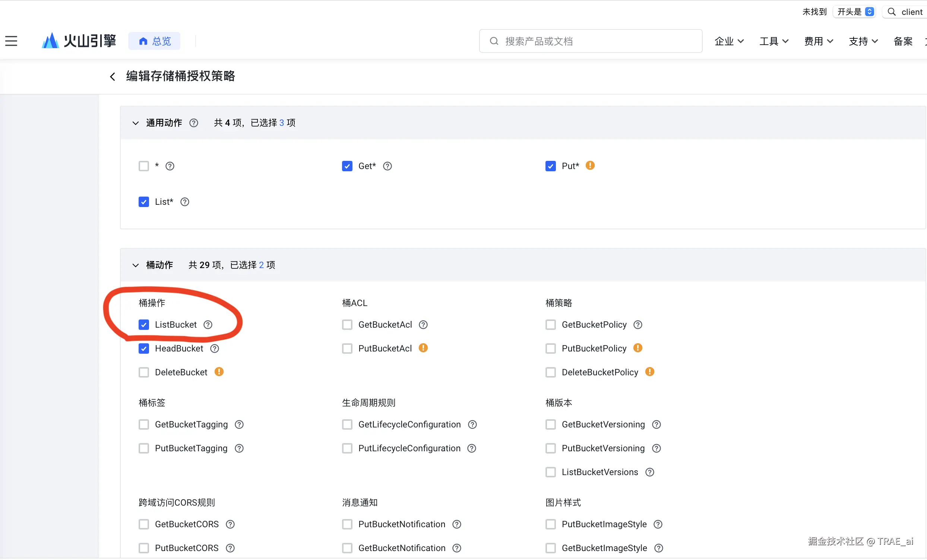Click the orange warning icon beside Put*
927x560 pixels.
click(590, 165)
